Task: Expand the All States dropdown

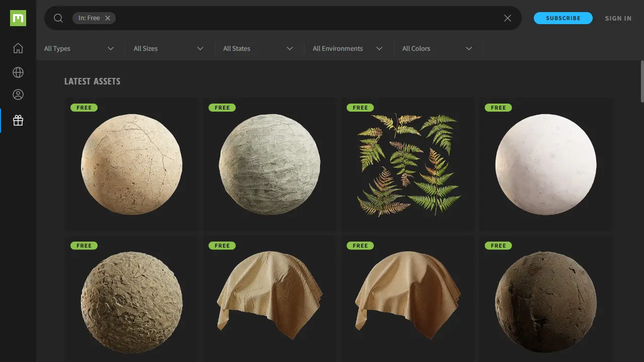Action: pyautogui.click(x=257, y=48)
